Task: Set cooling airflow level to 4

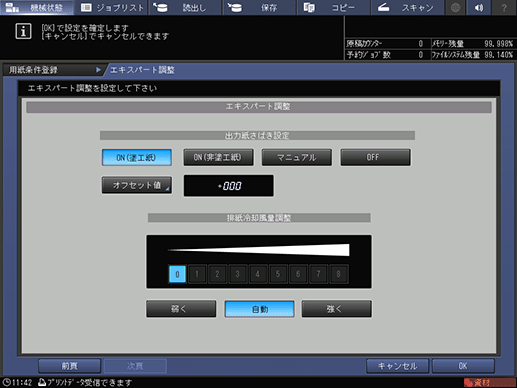Action: pos(258,274)
